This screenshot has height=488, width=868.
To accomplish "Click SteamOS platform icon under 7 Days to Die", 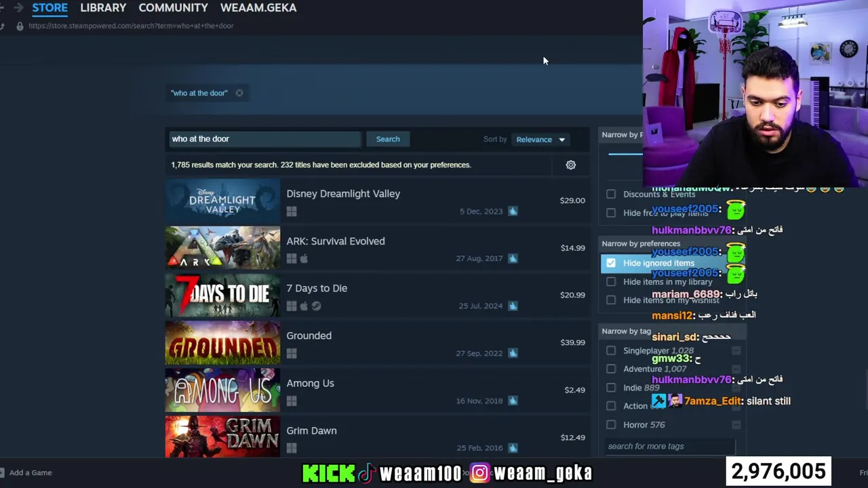I will click(x=316, y=306).
